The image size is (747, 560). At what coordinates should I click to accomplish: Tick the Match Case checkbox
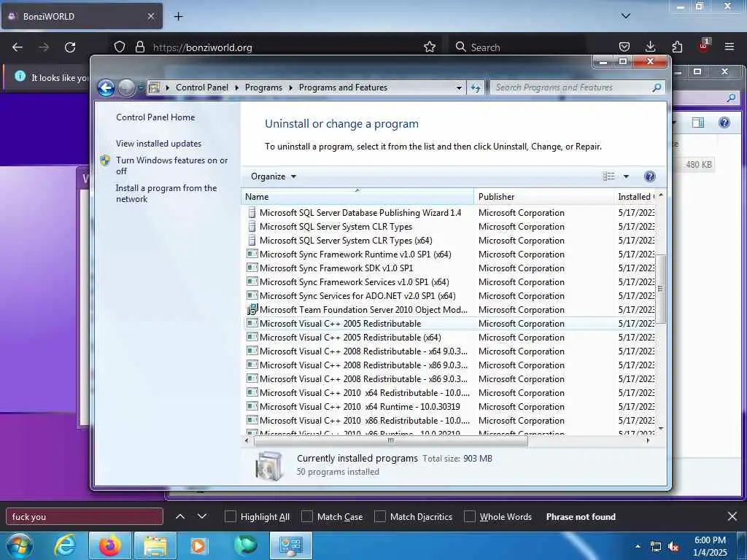coord(307,517)
